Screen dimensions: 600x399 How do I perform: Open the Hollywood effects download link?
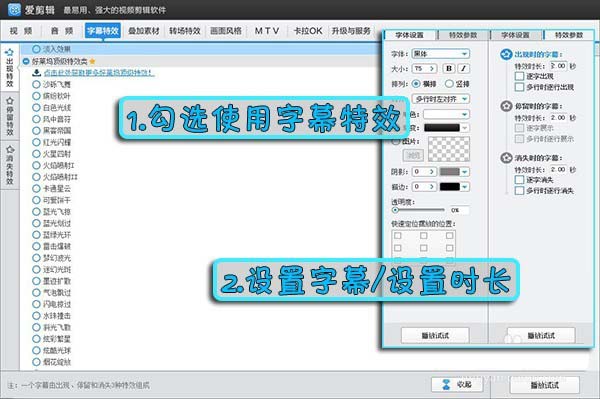click(x=99, y=73)
